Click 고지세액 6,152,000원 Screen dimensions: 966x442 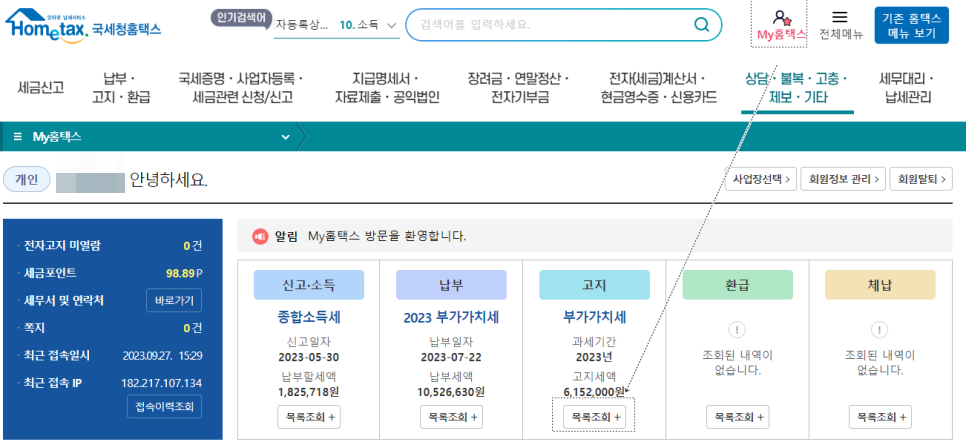595,391
